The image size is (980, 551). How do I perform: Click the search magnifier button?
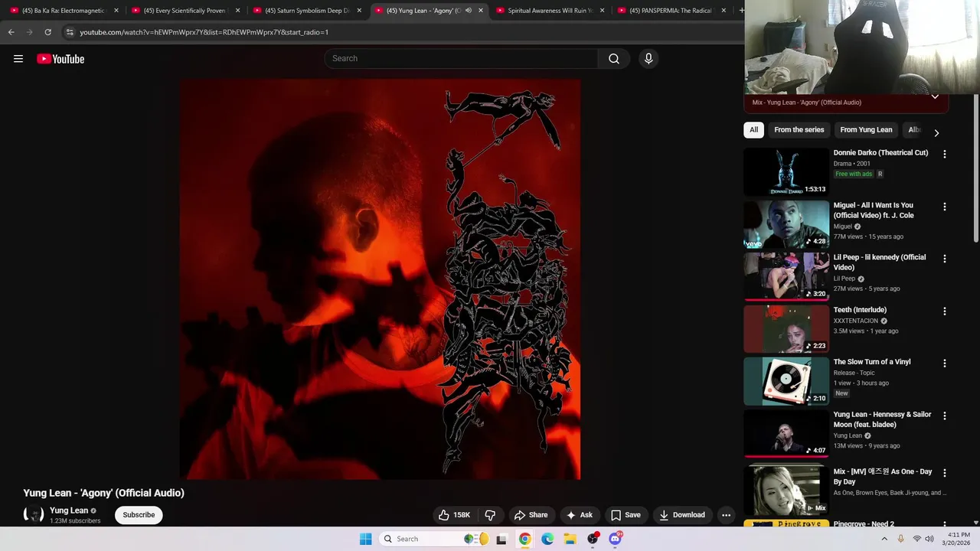point(614,59)
